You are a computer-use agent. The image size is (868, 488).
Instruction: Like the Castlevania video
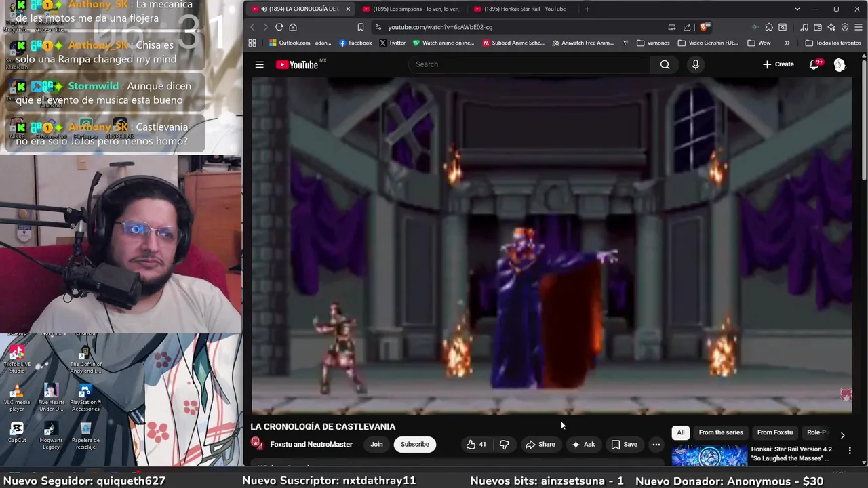pyautogui.click(x=476, y=445)
